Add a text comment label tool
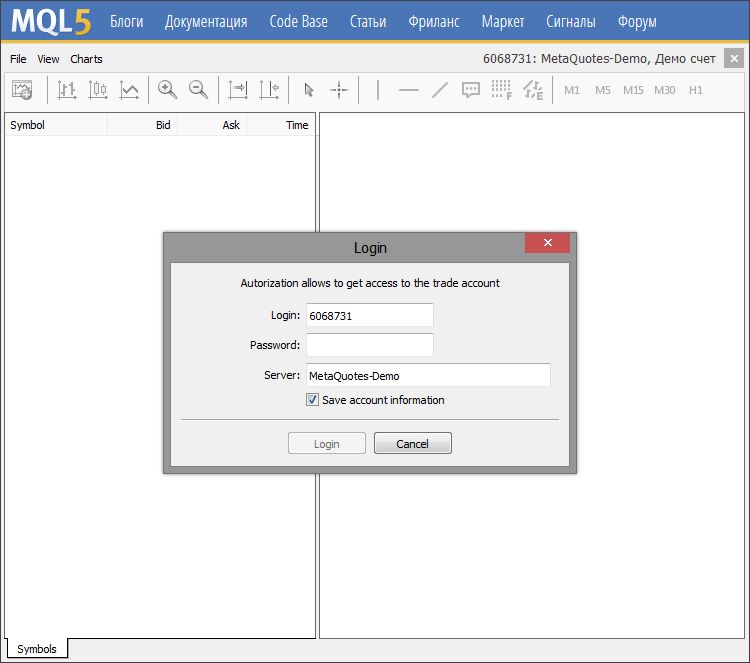Viewport: 750px width, 663px height. pos(470,90)
